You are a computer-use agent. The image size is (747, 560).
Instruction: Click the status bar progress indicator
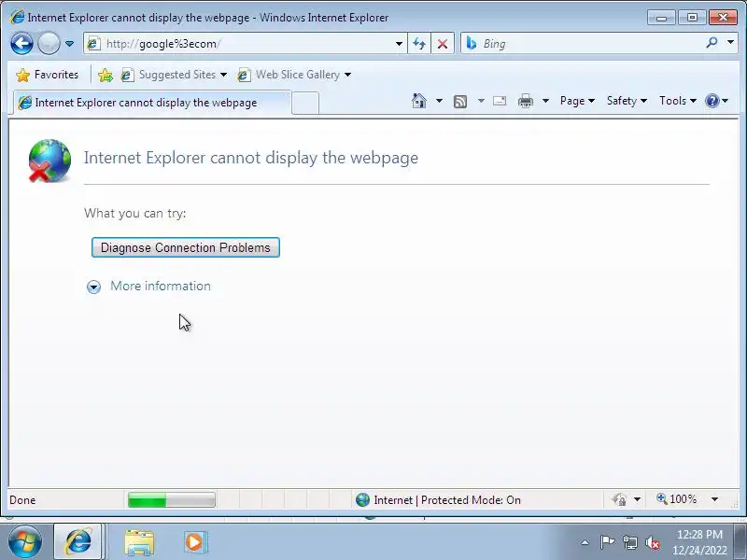point(172,500)
